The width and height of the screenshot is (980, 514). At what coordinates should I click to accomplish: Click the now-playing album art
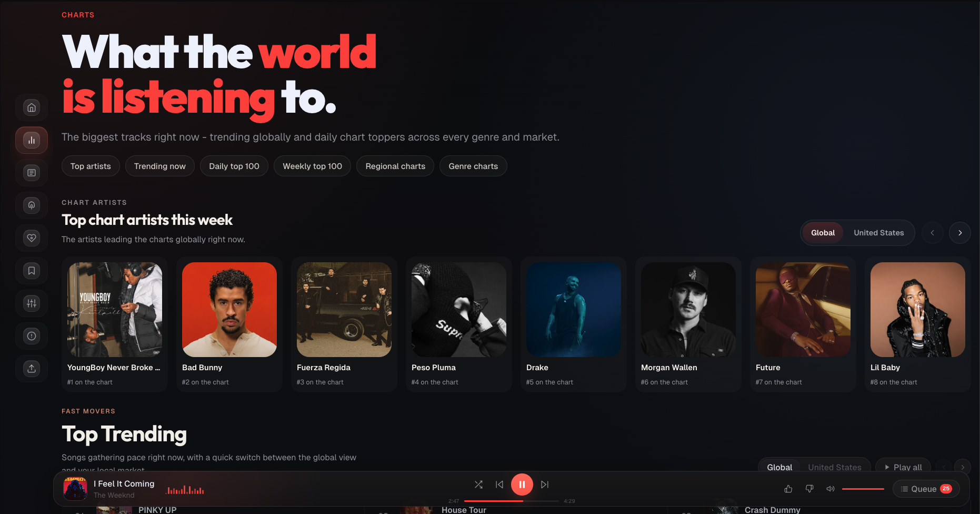tap(75, 489)
